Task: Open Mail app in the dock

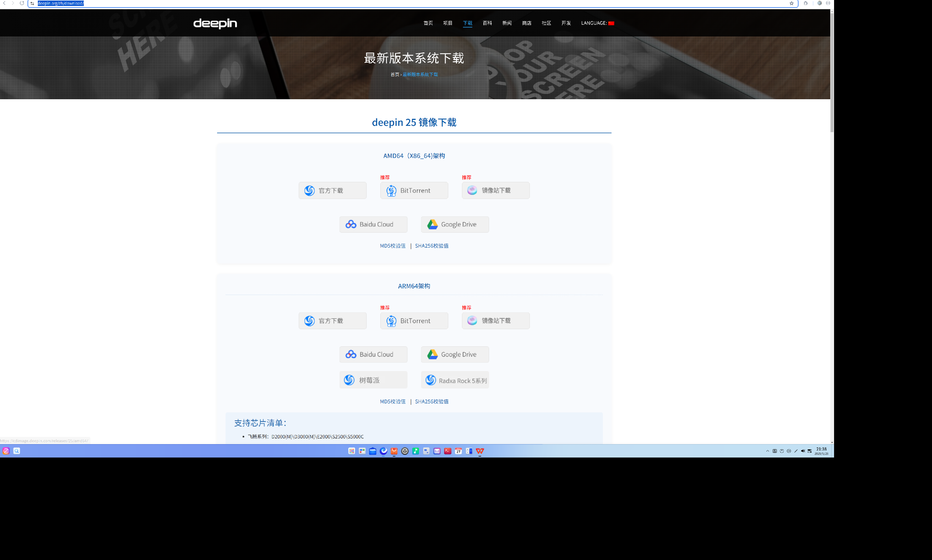Action: [x=437, y=451]
